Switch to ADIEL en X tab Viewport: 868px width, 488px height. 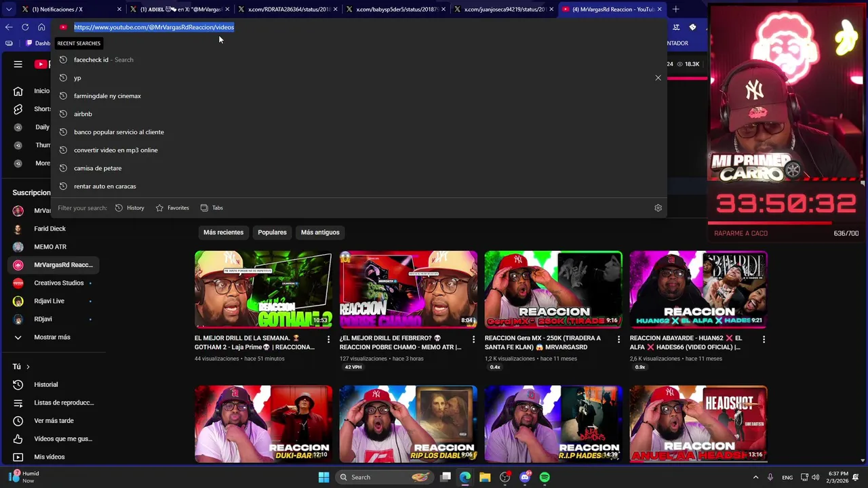click(x=179, y=9)
